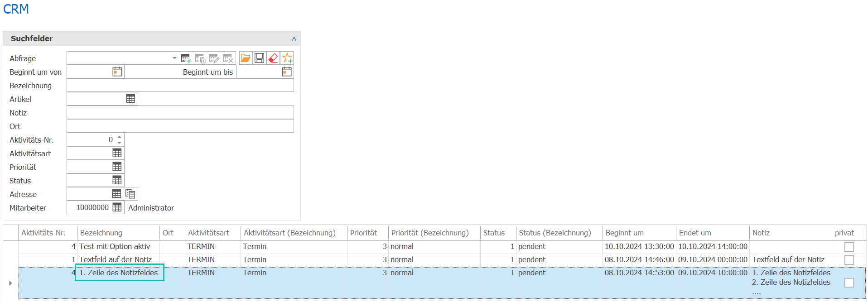Click the Bezeichnung search field
The image size is (868, 302).
[180, 85]
